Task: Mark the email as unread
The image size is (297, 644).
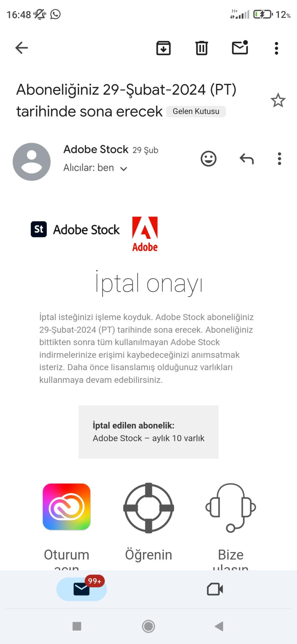Action: pyautogui.click(x=240, y=48)
